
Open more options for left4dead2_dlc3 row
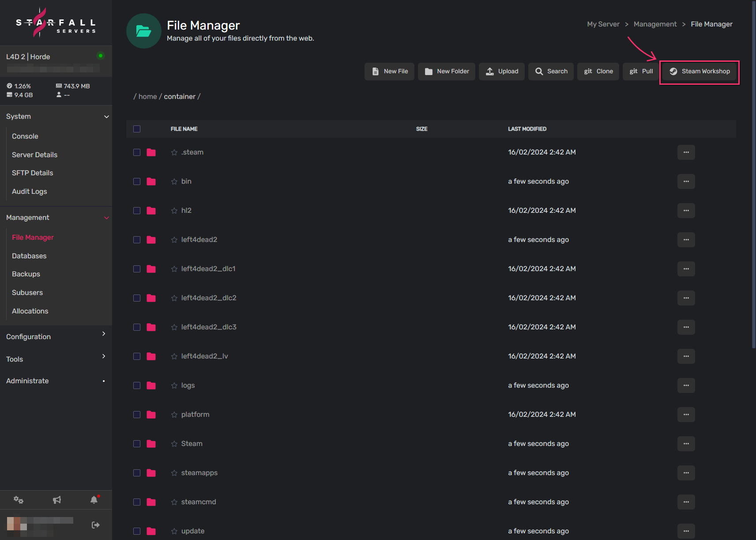[x=686, y=327]
